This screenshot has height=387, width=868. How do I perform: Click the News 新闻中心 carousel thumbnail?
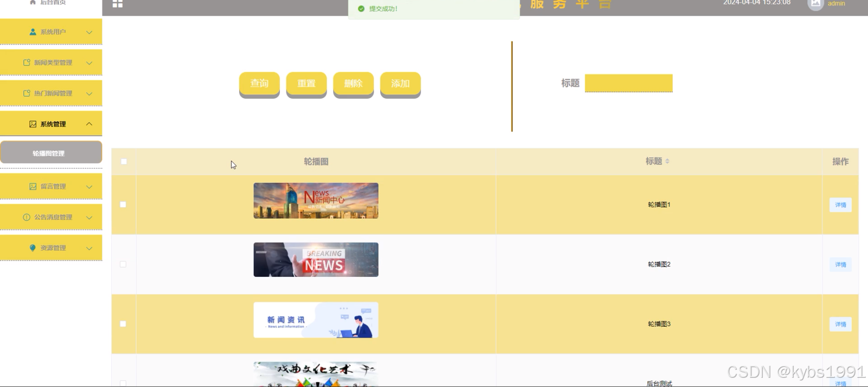point(316,201)
